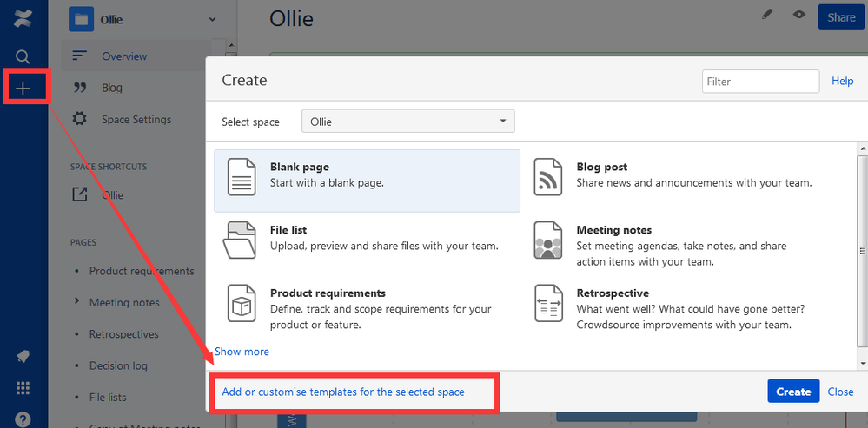The image size is (868, 428).
Task: Open the Ollie space shortcut
Action: [x=112, y=194]
